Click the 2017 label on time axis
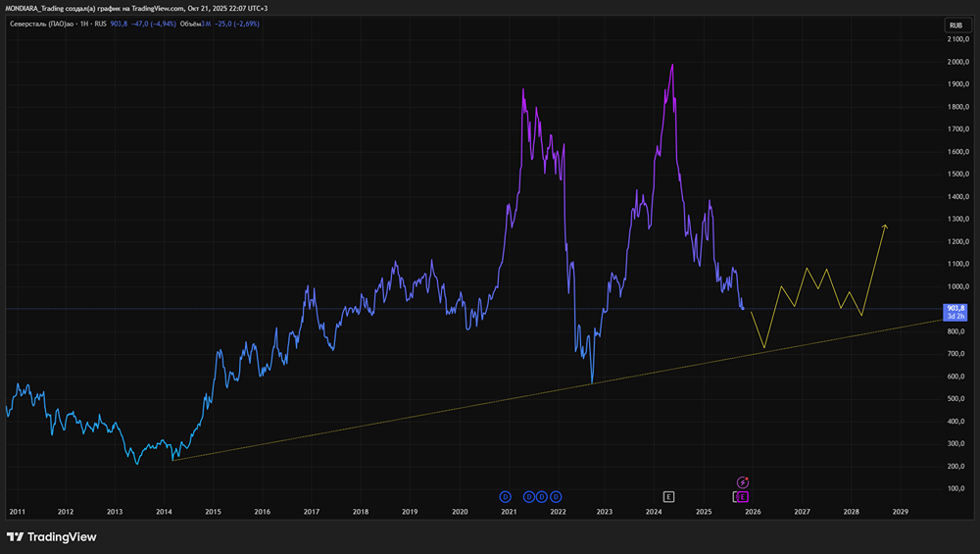This screenshot has width=980, height=554. click(x=312, y=512)
